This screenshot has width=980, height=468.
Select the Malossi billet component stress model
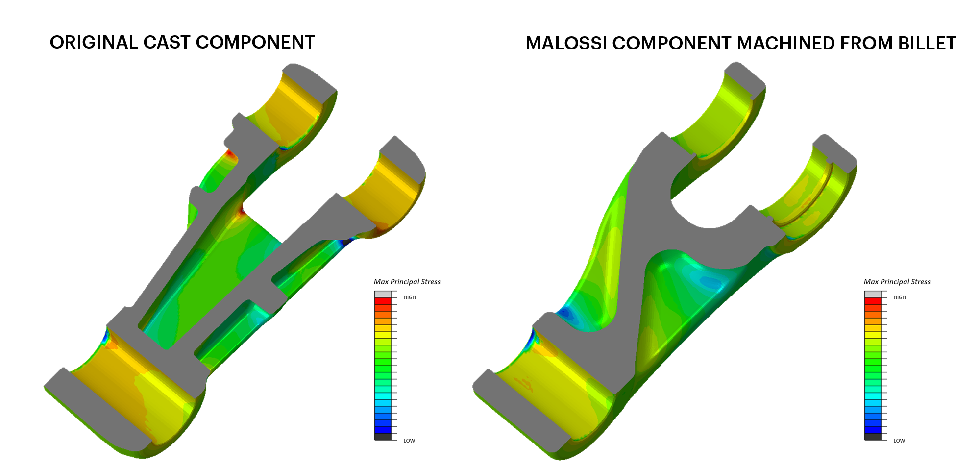click(665, 261)
